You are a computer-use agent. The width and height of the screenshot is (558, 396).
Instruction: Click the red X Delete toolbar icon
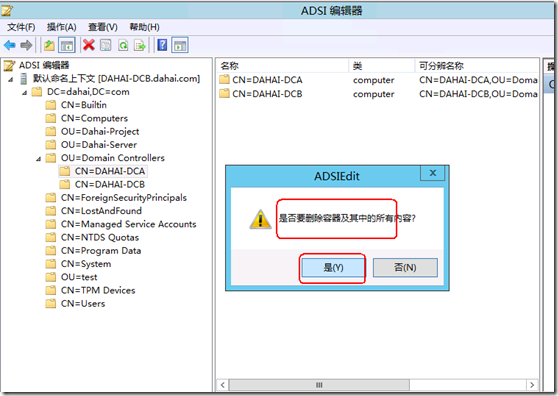tap(89, 45)
